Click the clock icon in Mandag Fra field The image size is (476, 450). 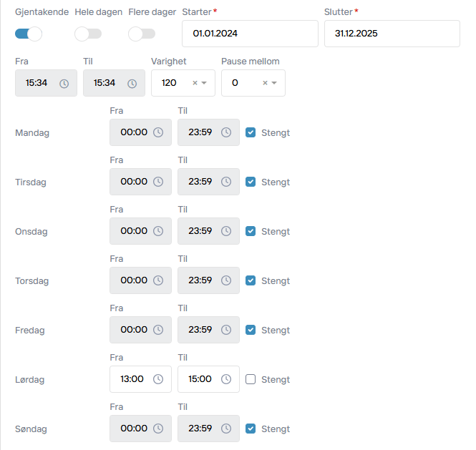(x=158, y=132)
